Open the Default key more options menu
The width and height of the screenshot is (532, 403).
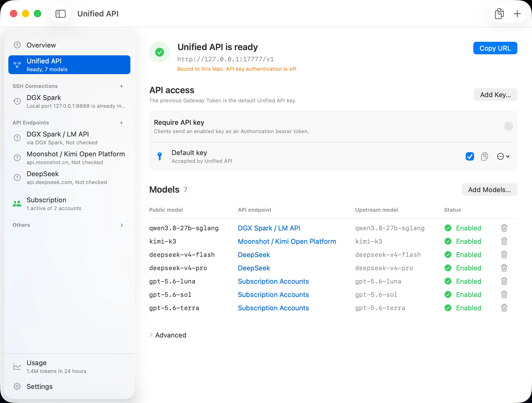click(x=503, y=156)
